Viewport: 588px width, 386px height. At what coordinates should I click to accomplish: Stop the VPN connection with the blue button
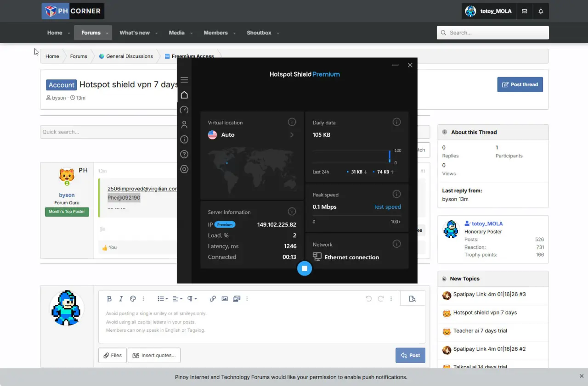[304, 269]
